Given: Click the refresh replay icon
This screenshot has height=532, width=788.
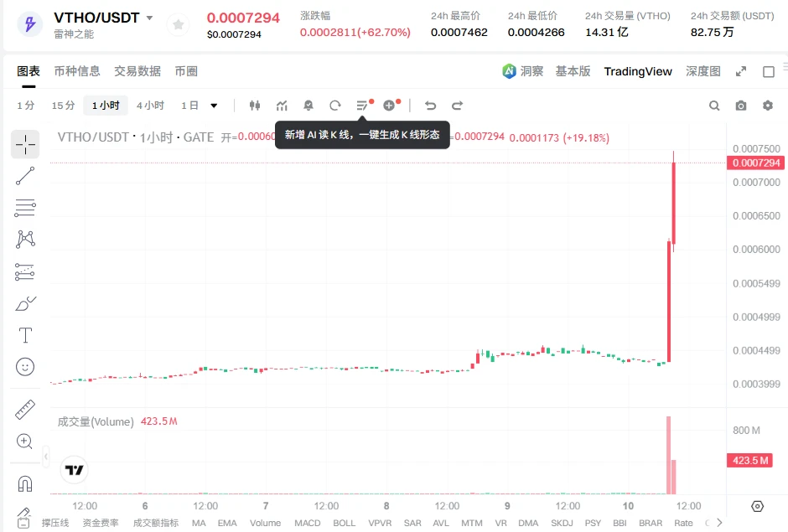Looking at the screenshot, I should coord(335,106).
